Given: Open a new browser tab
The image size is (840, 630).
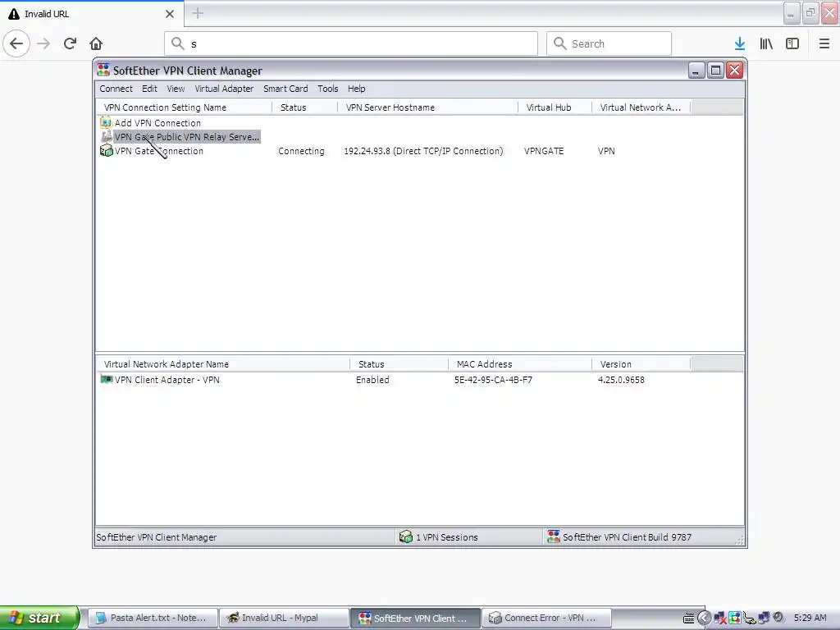Looking at the screenshot, I should coord(198,13).
